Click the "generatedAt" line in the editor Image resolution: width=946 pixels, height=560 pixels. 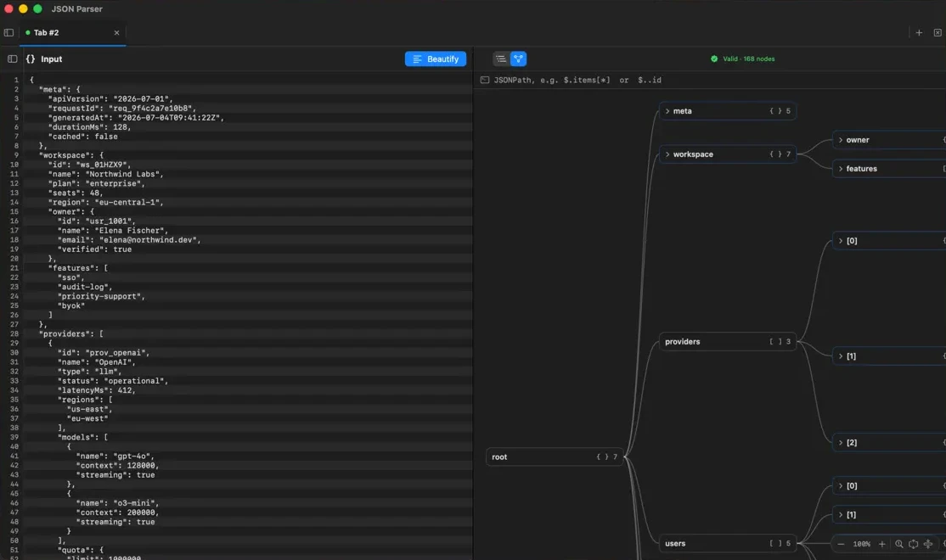[137, 118]
